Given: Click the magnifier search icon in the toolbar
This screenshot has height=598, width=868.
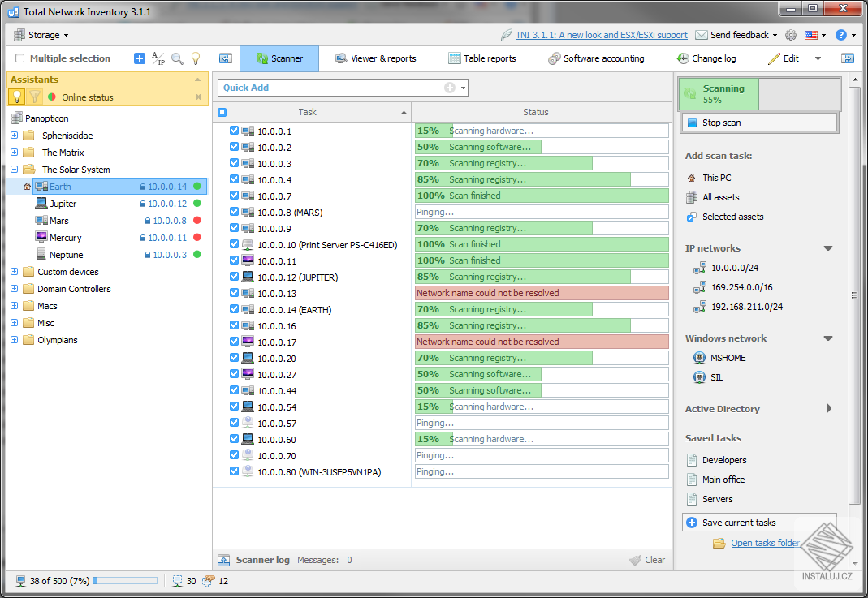Looking at the screenshot, I should click(x=179, y=58).
